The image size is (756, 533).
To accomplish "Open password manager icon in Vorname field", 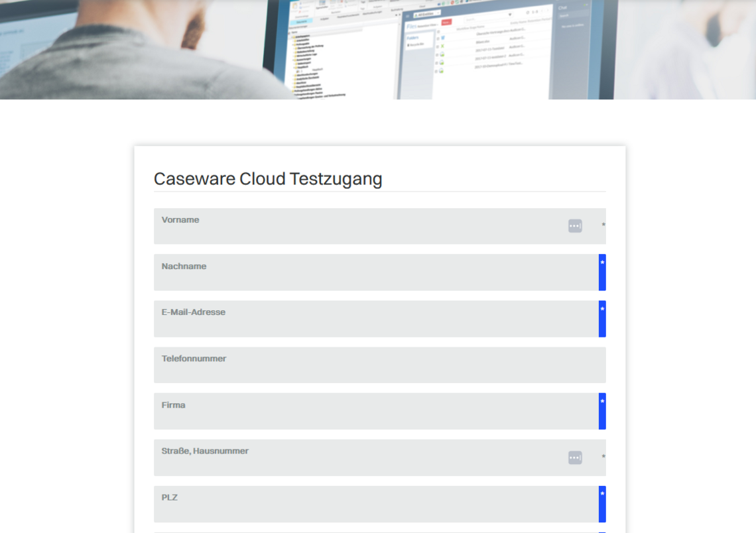I will pos(575,226).
